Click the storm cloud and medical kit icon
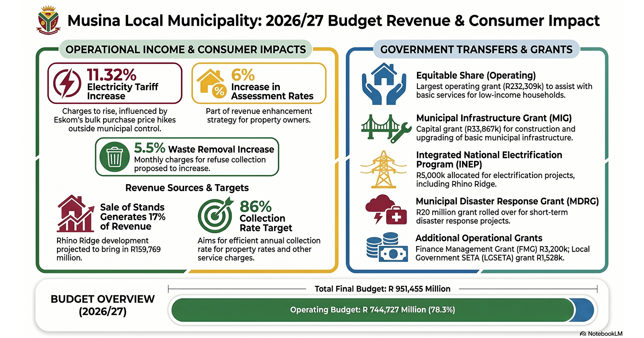 (386, 210)
